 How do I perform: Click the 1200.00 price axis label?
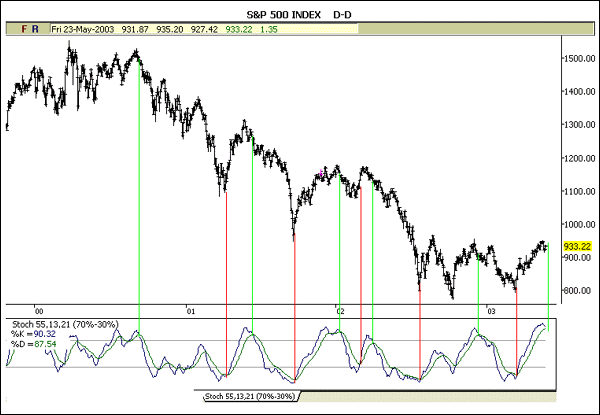tap(579, 158)
